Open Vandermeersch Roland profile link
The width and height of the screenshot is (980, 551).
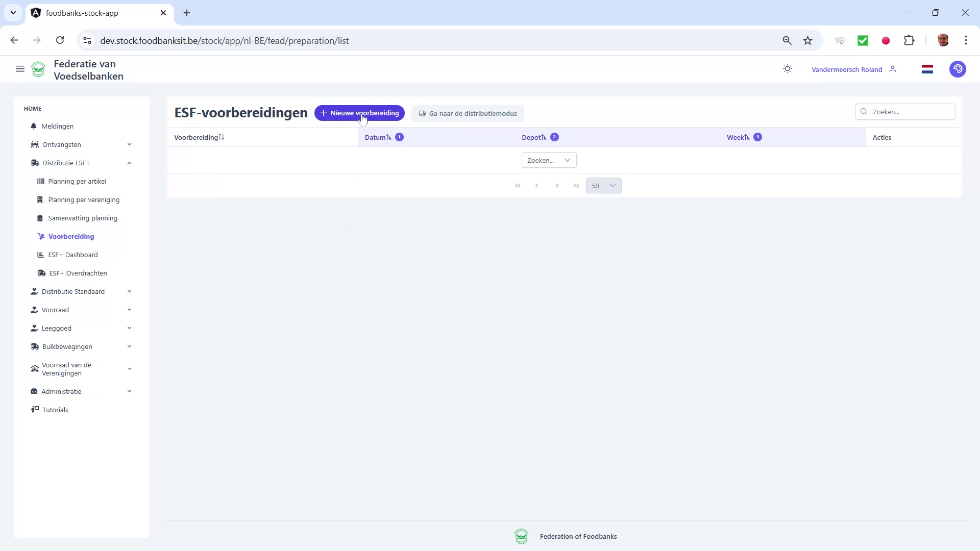tap(847, 69)
